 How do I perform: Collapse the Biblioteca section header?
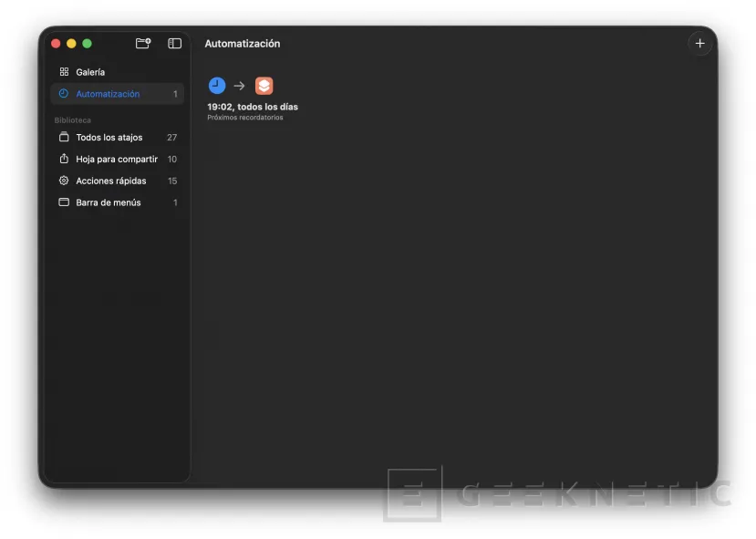coord(73,120)
